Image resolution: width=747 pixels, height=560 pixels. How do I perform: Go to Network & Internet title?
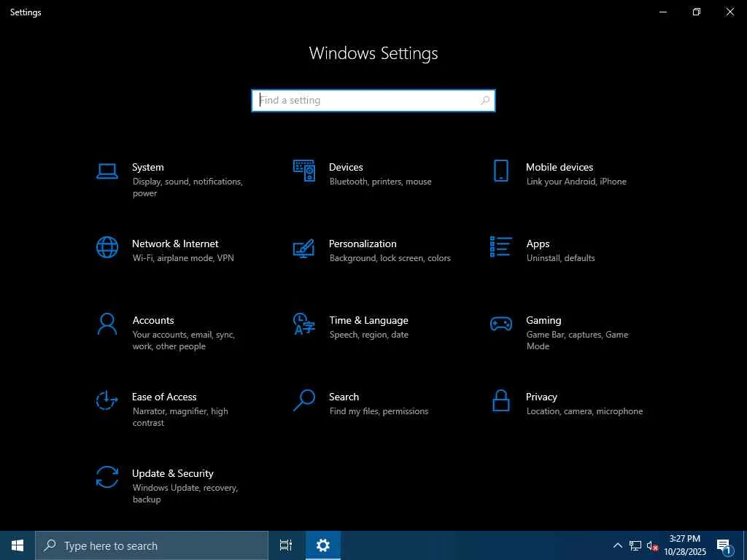pyautogui.click(x=175, y=244)
